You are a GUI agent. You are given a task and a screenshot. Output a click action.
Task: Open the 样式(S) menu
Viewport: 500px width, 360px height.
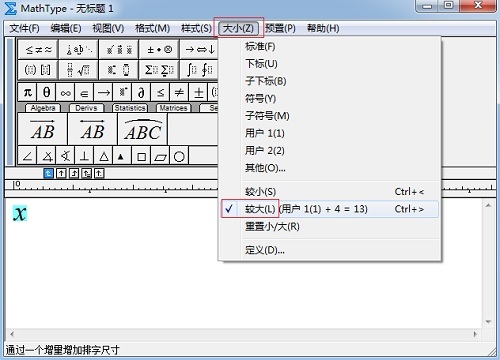[x=196, y=28]
